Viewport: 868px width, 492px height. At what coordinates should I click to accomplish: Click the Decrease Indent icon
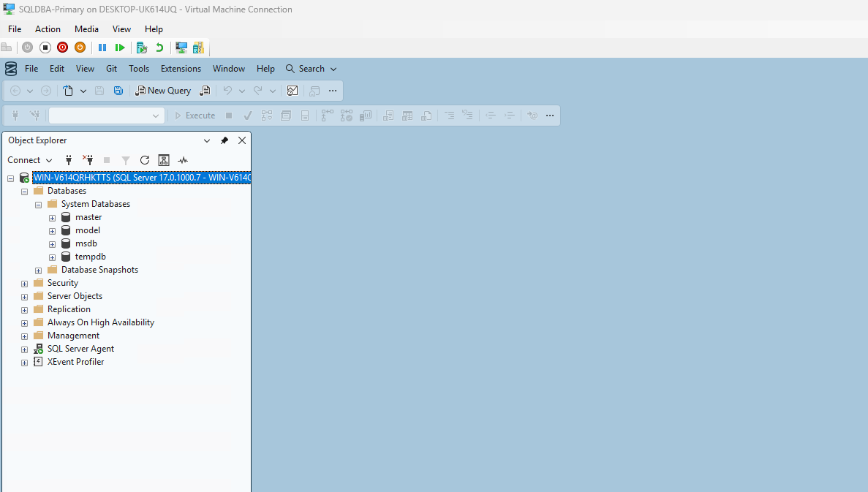491,116
